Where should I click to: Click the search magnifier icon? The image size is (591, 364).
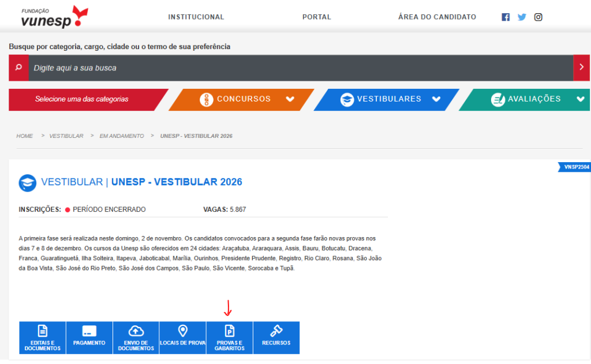(x=18, y=68)
